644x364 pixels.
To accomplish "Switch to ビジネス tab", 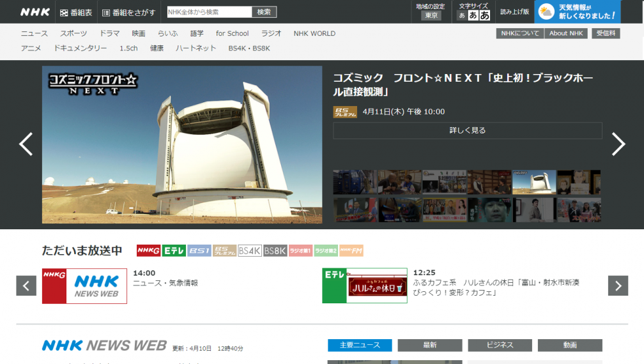I will (x=500, y=345).
